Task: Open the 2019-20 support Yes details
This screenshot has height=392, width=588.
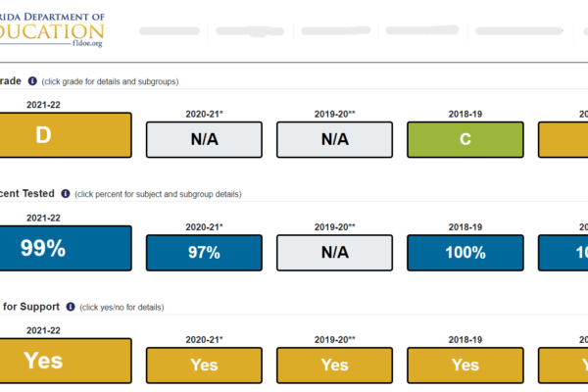Action: pos(334,366)
